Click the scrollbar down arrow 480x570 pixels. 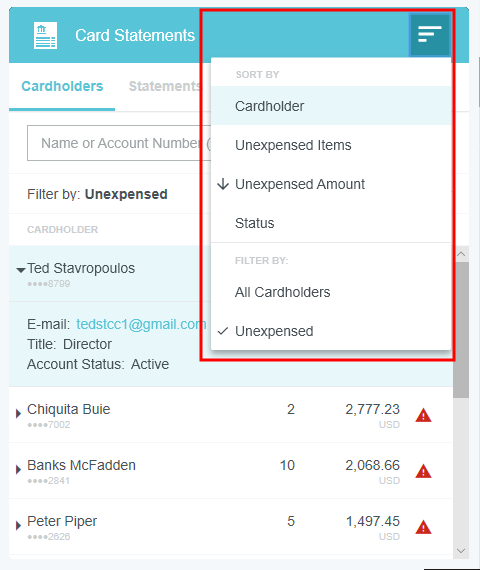coord(461,551)
